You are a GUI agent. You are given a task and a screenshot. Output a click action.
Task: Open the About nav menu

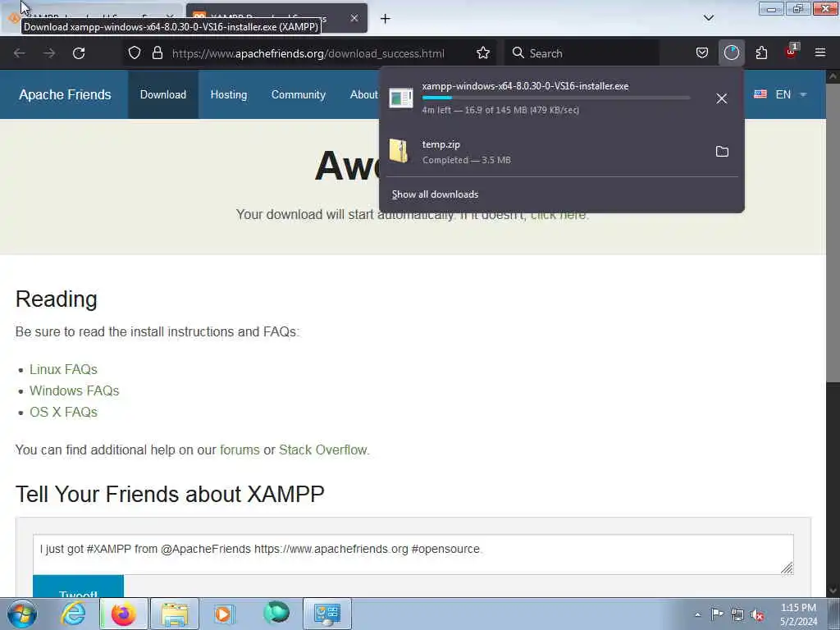(x=363, y=94)
